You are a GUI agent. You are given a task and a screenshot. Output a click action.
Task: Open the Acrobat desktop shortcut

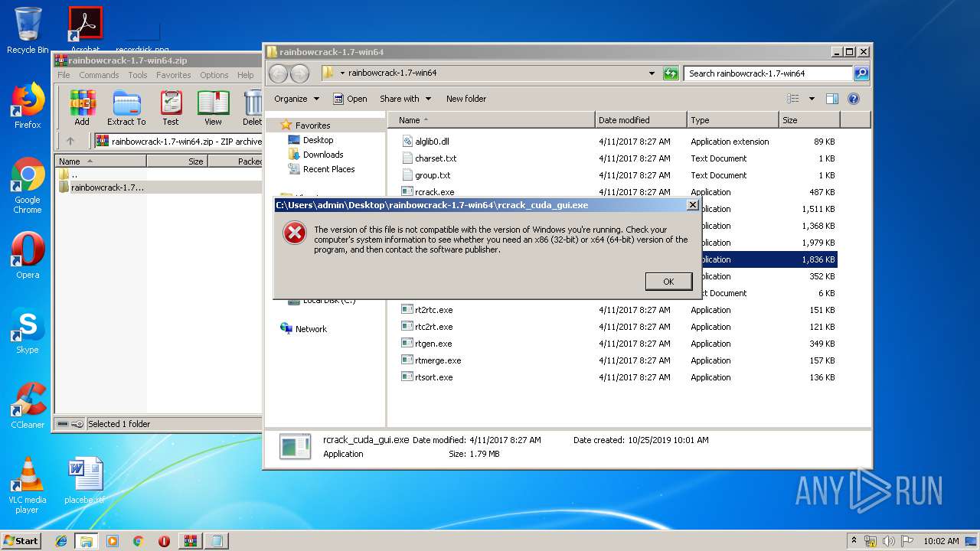coord(86,29)
